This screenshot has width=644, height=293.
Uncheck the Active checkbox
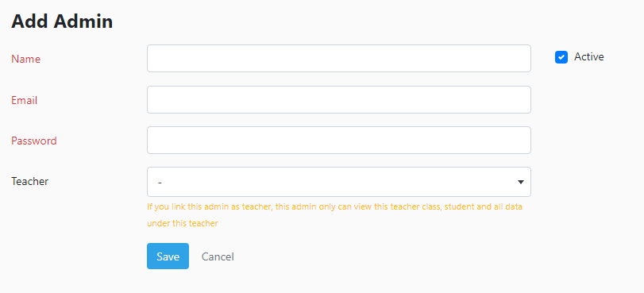(561, 57)
